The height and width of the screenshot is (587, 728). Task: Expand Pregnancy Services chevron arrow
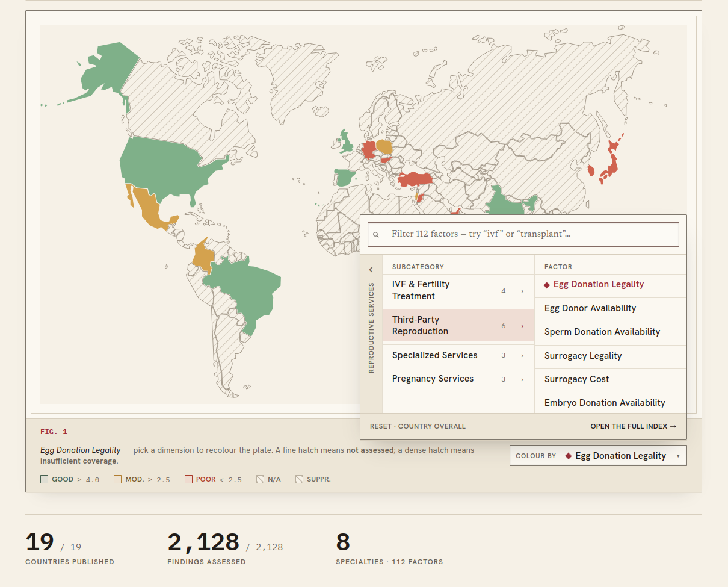click(522, 380)
